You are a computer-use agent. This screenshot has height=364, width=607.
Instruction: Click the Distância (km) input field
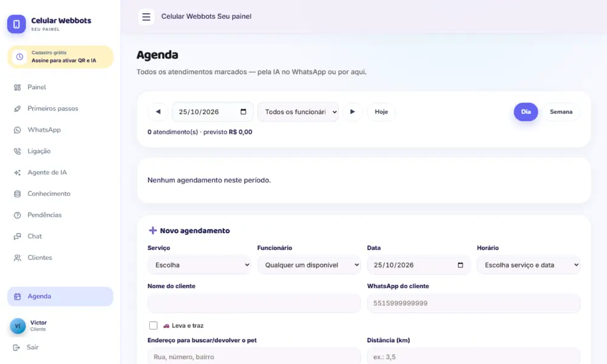pyautogui.click(x=473, y=356)
